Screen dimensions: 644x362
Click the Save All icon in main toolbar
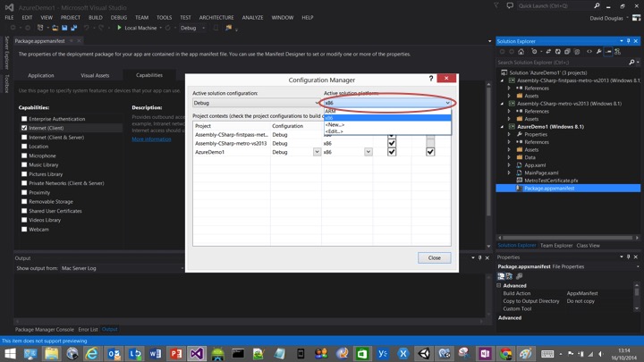click(x=74, y=28)
